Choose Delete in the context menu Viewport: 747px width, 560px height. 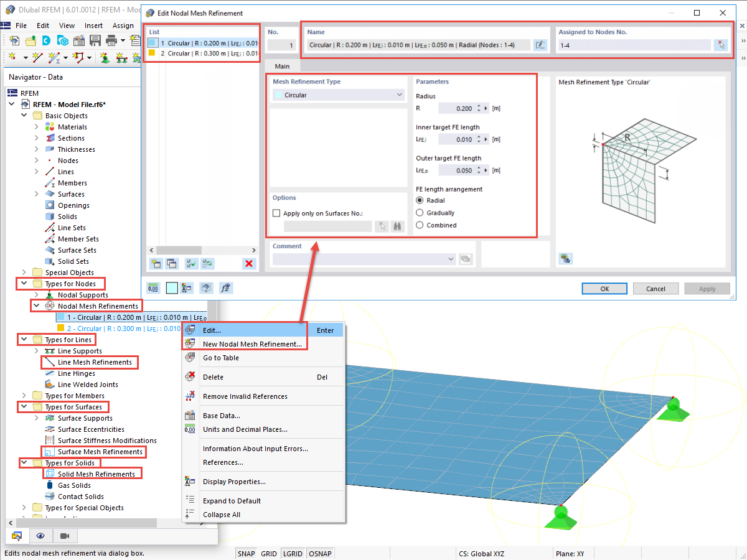click(263, 377)
